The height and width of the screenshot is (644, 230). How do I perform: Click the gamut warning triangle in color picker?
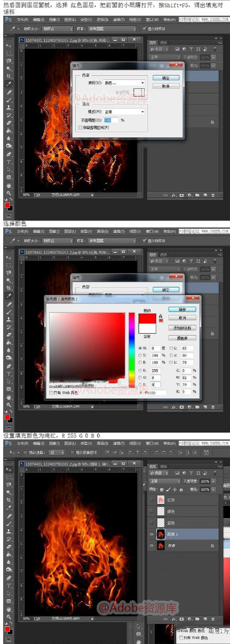click(x=160, y=316)
